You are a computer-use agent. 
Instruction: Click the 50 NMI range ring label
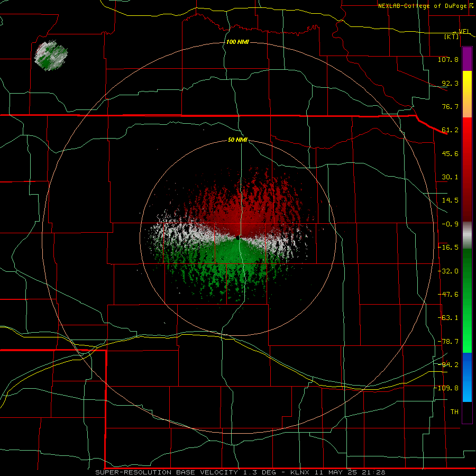coord(237,140)
